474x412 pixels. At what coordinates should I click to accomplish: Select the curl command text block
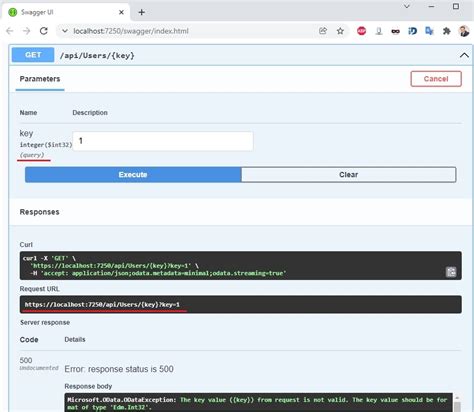pyautogui.click(x=240, y=266)
